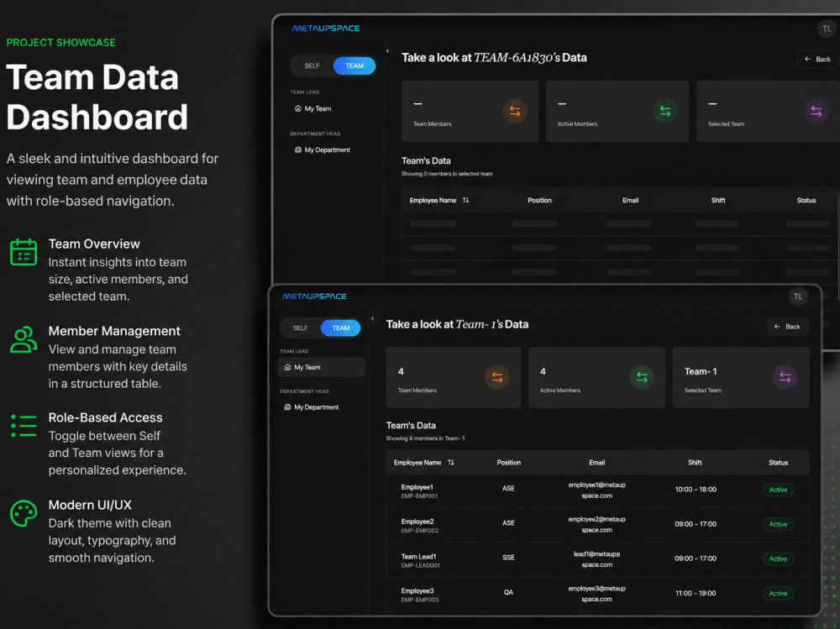Sort by Employee Name in back window table

coord(465,200)
